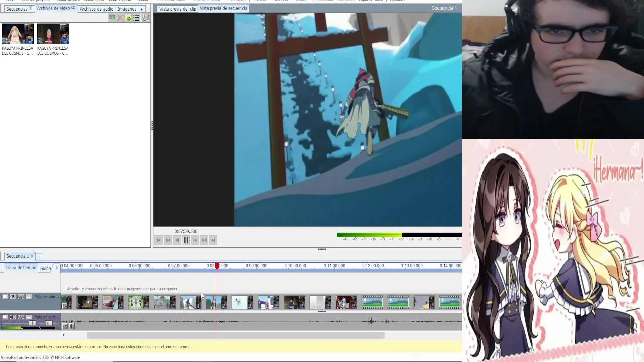
Task: Mute the audio track speaker toggle
Action: [x=13, y=317]
